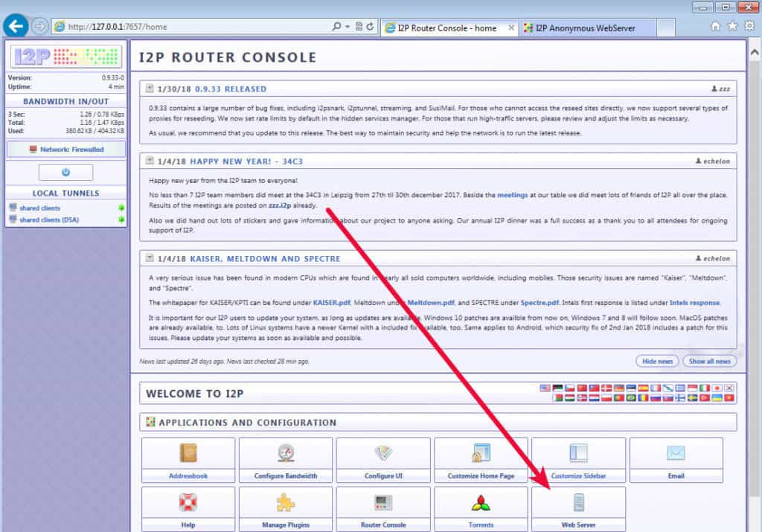Click the Version number 0.9.33-0
This screenshot has width=762, height=532.
pos(113,77)
